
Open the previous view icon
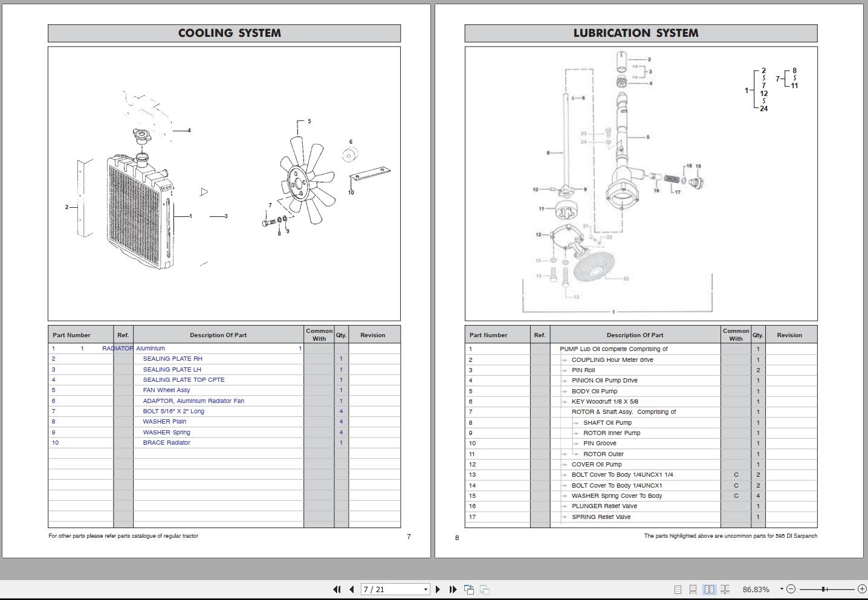pyautogui.click(x=468, y=589)
